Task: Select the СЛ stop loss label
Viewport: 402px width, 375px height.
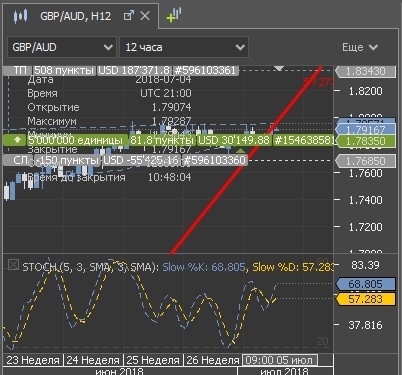Action: click(x=20, y=160)
